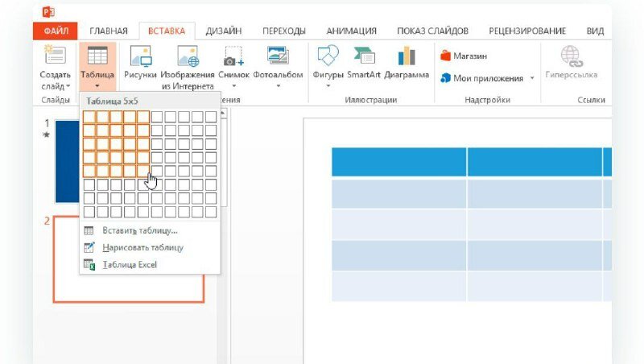Viewport: 644px width, 364px height.
Task: Click the slide panel scrollbar up arrow
Action: [223, 113]
